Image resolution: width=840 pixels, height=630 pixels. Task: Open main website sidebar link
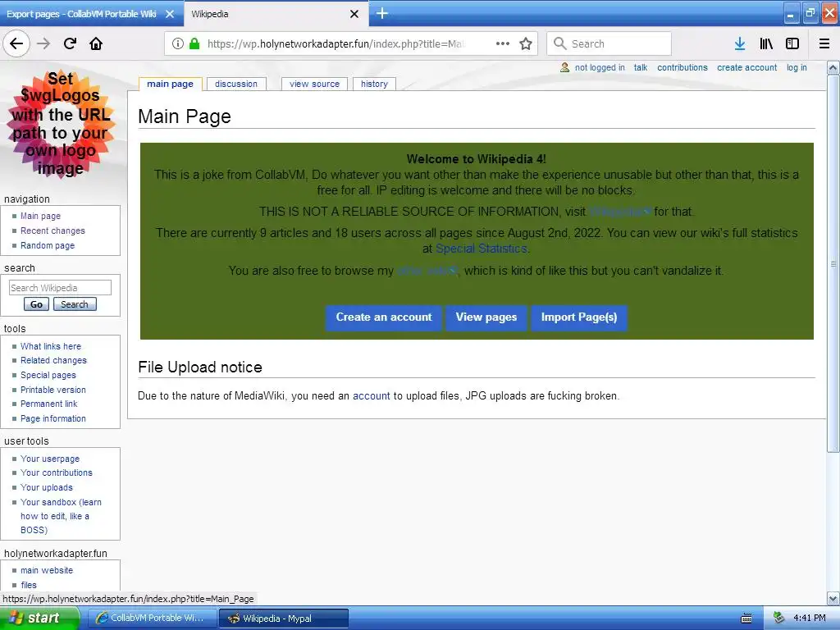click(47, 571)
